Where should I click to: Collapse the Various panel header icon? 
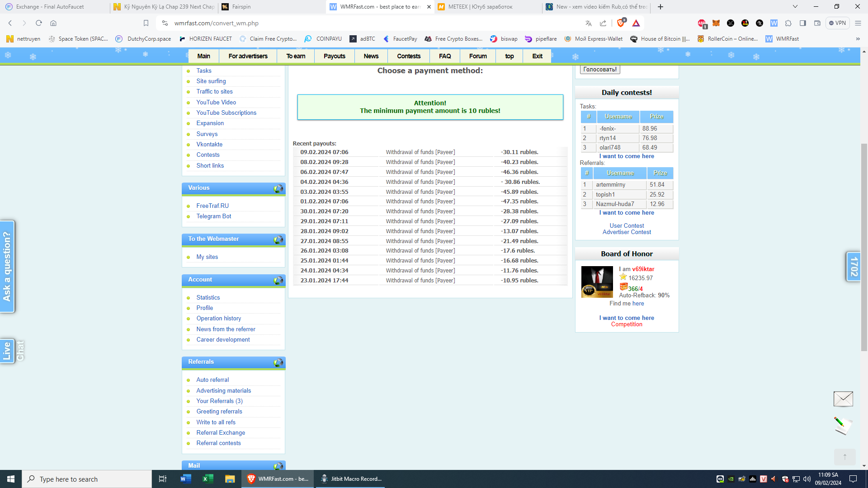[278, 188]
